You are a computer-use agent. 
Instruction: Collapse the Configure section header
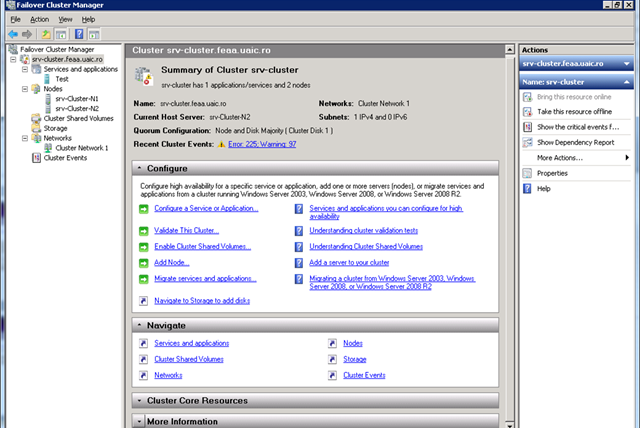(141, 169)
